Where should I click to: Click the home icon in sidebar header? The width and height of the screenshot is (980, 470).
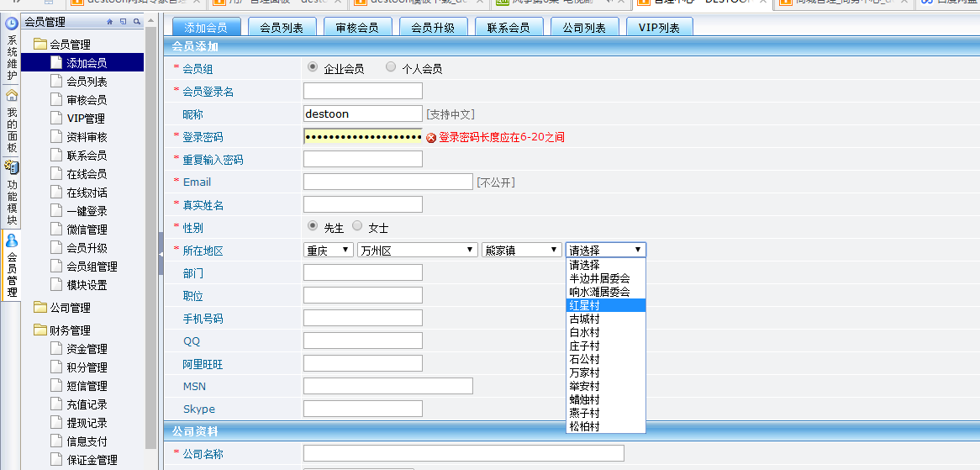coord(110,22)
